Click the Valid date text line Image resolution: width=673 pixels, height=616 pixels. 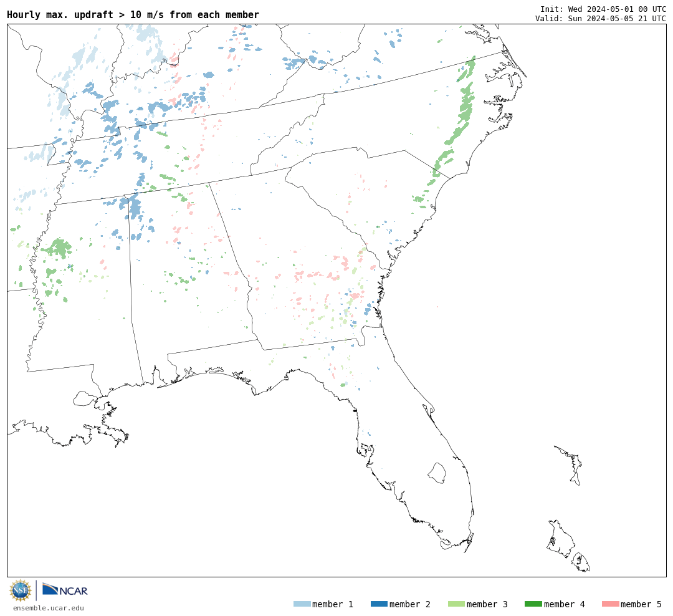click(x=601, y=19)
